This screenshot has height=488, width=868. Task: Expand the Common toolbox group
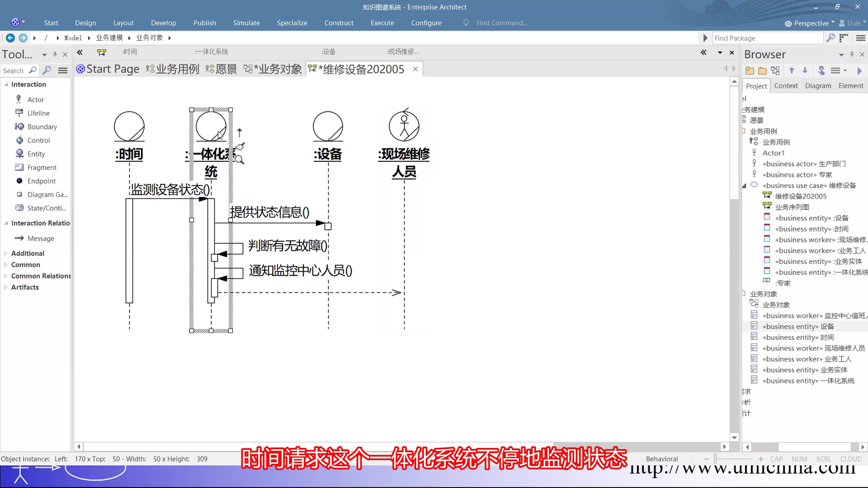pyautogui.click(x=6, y=265)
